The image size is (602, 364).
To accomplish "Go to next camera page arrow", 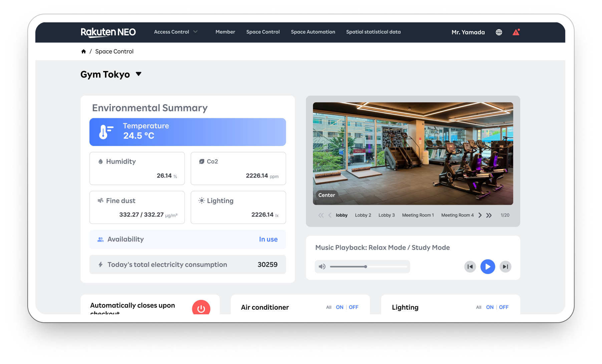I will click(480, 215).
